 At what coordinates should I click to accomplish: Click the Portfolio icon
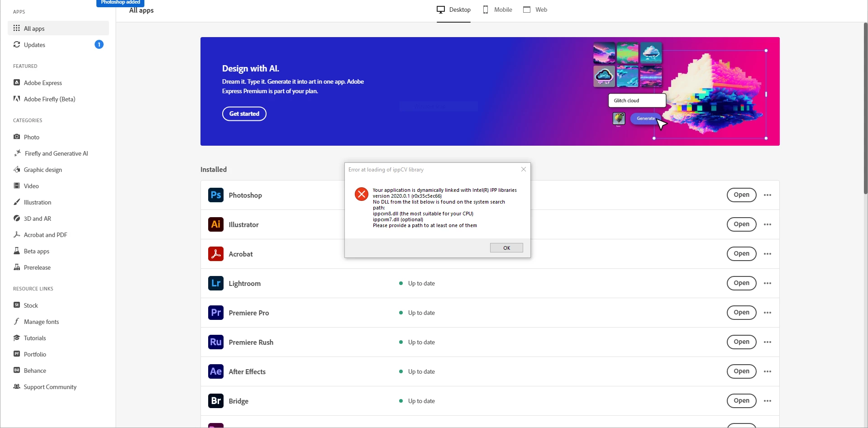17,354
